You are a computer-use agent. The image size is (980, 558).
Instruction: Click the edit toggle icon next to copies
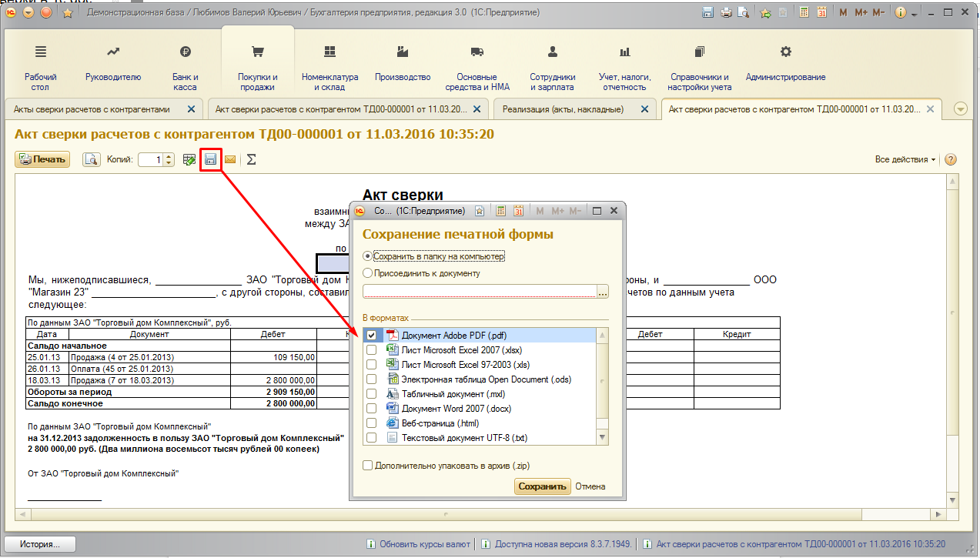(x=189, y=159)
